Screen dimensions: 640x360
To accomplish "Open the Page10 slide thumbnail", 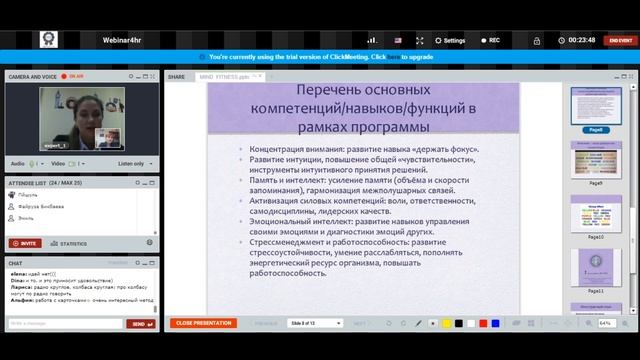I will click(x=596, y=214).
